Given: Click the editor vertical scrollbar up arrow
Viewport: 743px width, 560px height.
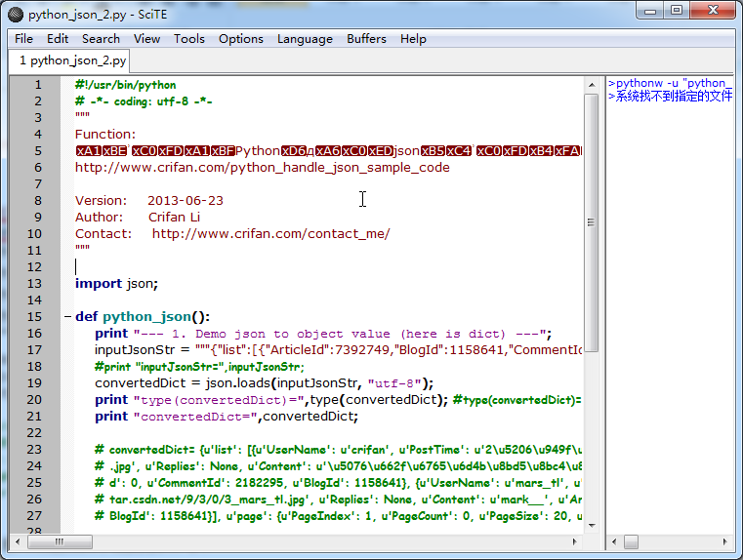Looking at the screenshot, I should (x=592, y=85).
